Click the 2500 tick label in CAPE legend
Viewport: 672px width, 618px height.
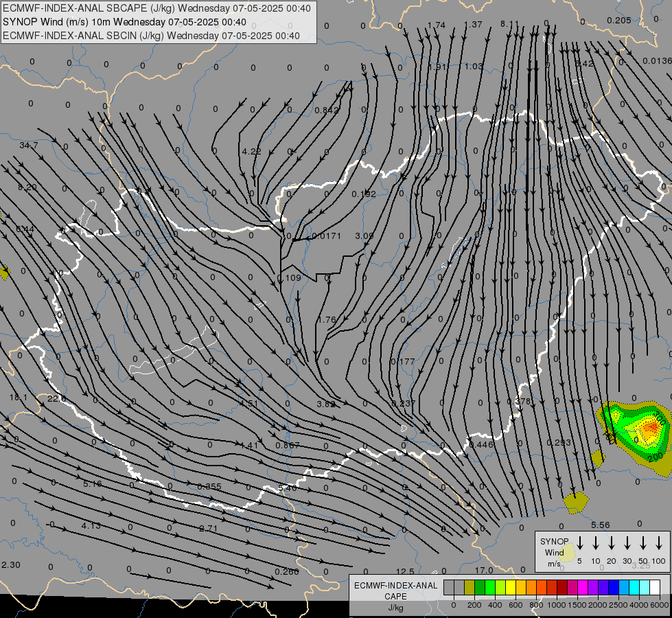click(x=618, y=605)
